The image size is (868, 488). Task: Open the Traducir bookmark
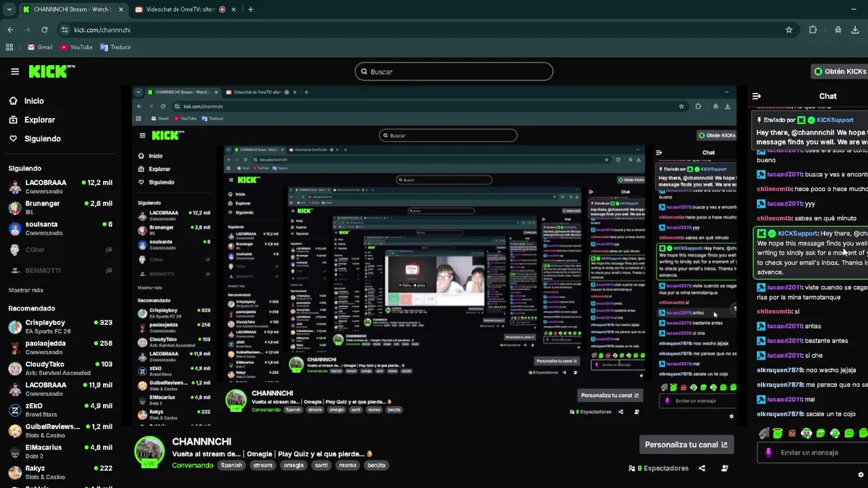pyautogui.click(x=116, y=47)
